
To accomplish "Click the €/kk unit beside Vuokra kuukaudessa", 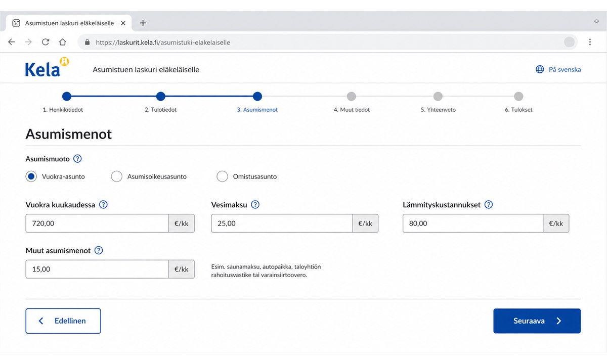I will (x=182, y=223).
